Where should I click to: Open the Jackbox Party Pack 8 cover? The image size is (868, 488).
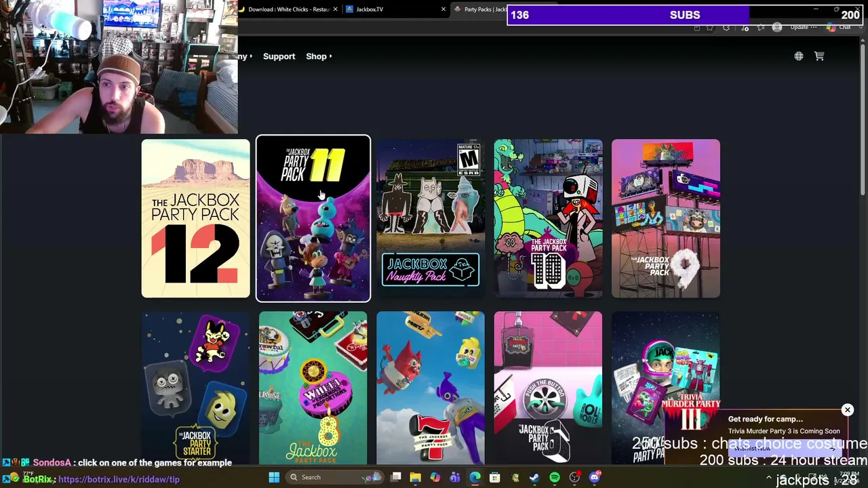[313, 388]
